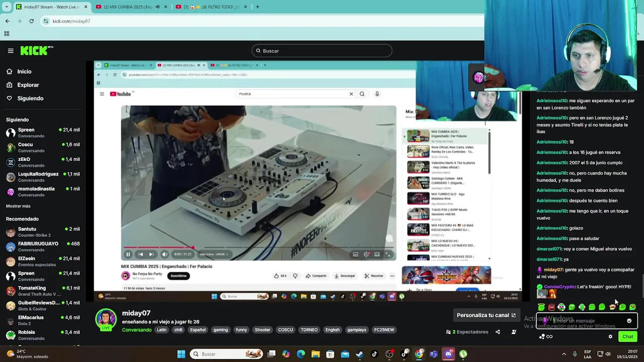Viewport: 644px width, 362px height.
Task: Open Discord from the taskbar
Action: coord(448,354)
